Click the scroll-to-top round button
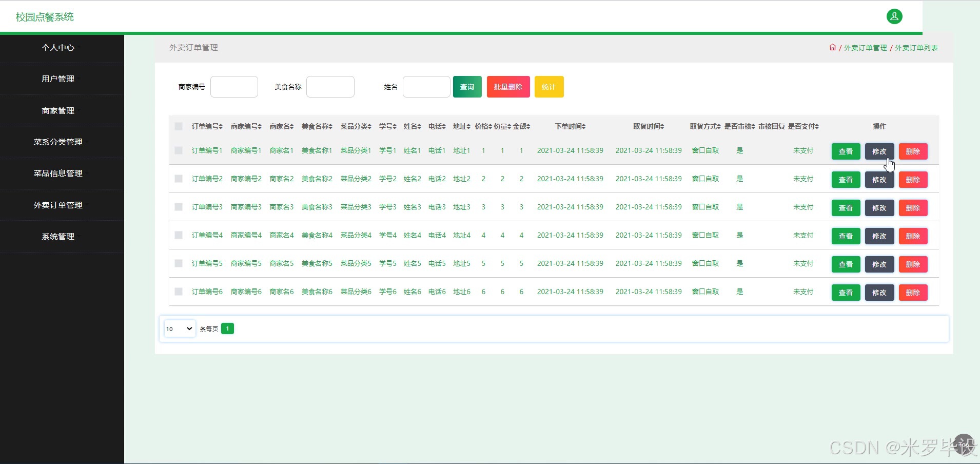This screenshot has width=980, height=464. pos(964,444)
